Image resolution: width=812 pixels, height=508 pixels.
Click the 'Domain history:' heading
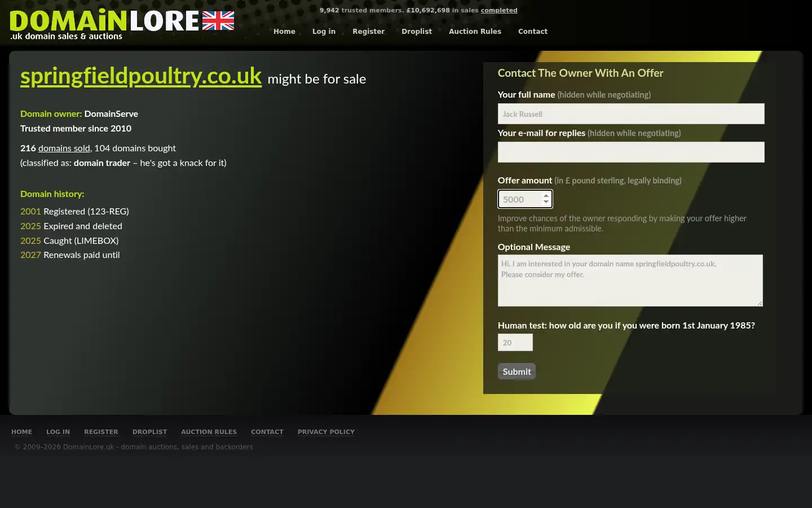point(52,194)
